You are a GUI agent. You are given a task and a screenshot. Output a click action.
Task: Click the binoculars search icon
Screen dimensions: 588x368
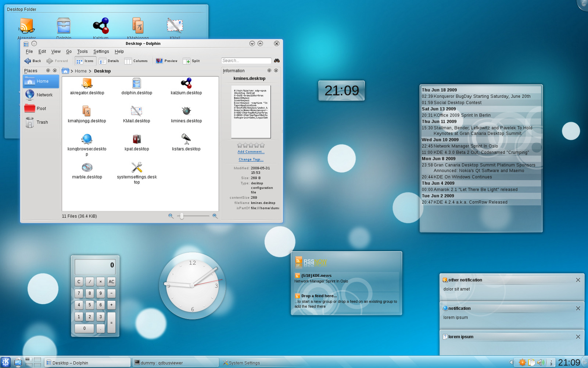[277, 61]
